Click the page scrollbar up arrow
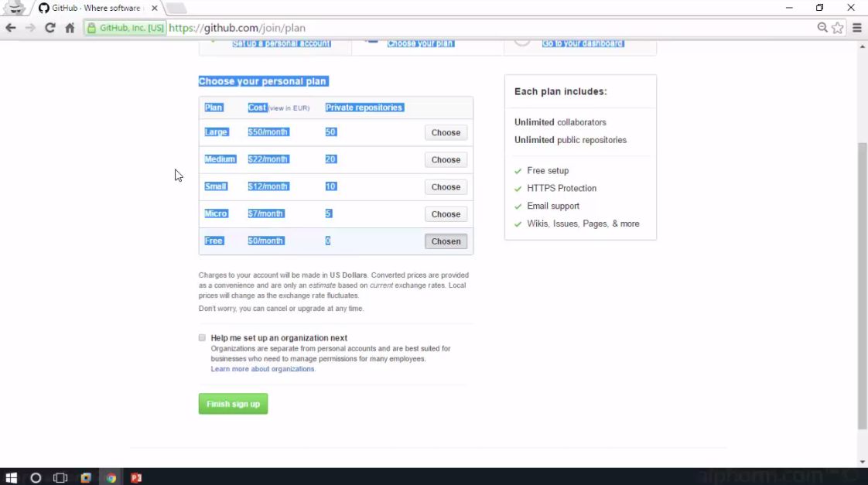This screenshot has width=868, height=485. point(863,47)
